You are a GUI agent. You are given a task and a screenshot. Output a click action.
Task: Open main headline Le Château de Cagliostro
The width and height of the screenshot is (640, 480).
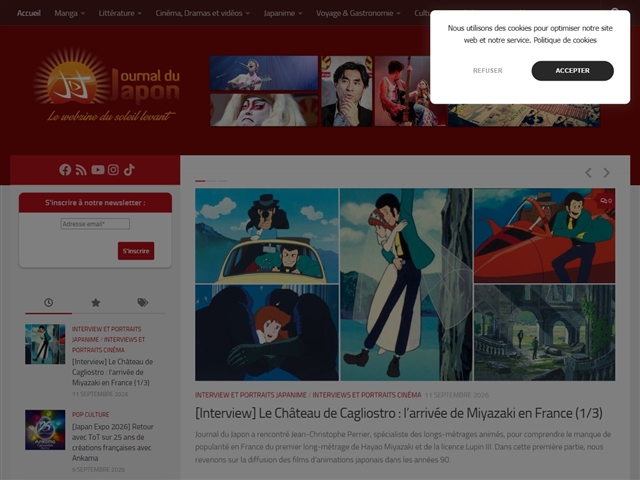tap(399, 413)
